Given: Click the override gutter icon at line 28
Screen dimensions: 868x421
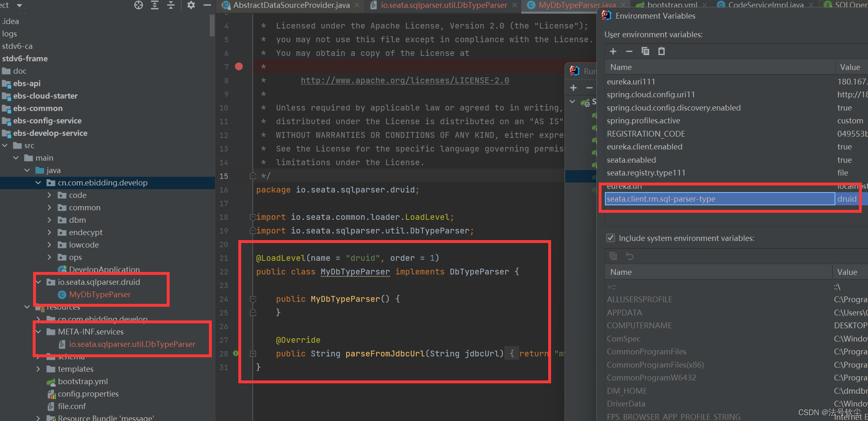Looking at the screenshot, I should [x=235, y=353].
